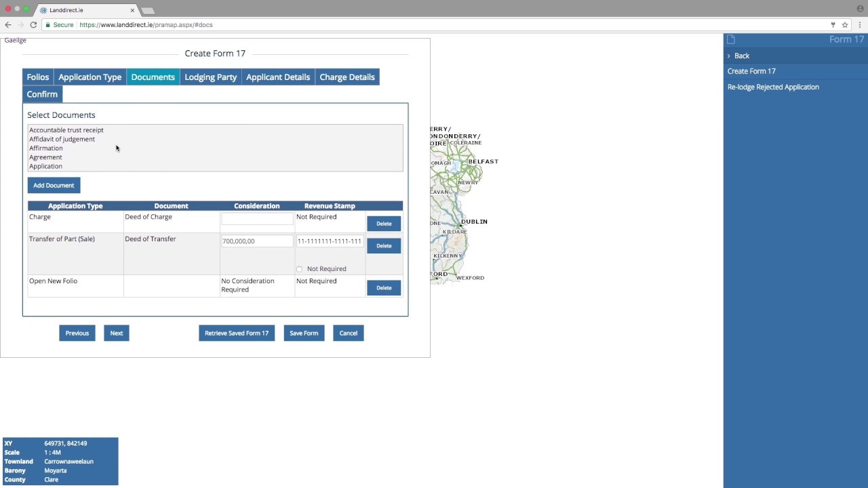
Task: Click the Form 17 document icon in sidebar
Action: (x=731, y=39)
